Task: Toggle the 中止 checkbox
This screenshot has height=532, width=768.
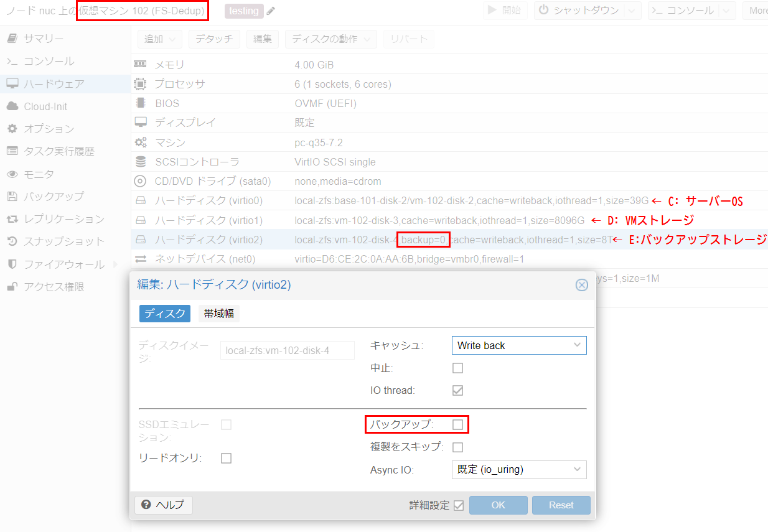Action: coord(457,368)
